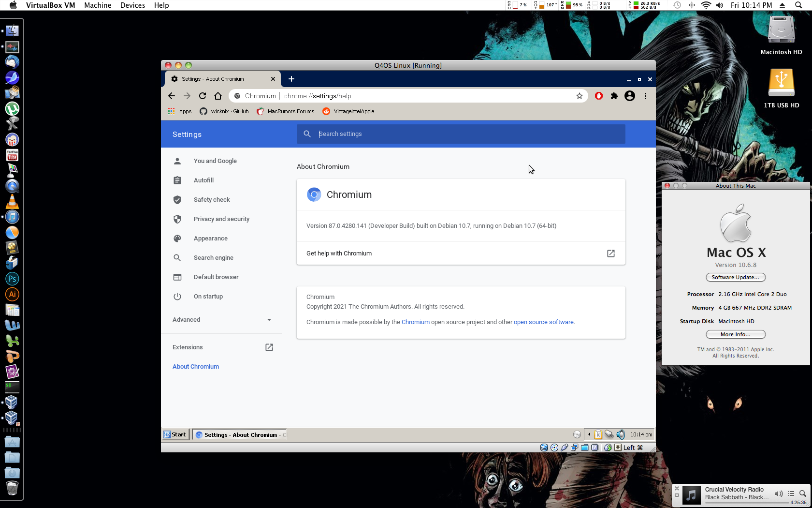The image size is (812, 508).
Task: Click the VirtualBox hard disk activity indicator
Action: pos(544,448)
